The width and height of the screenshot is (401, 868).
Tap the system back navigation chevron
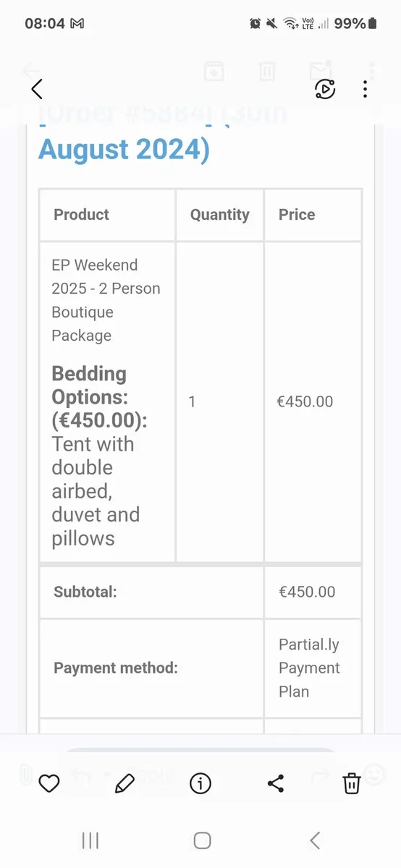tap(314, 840)
